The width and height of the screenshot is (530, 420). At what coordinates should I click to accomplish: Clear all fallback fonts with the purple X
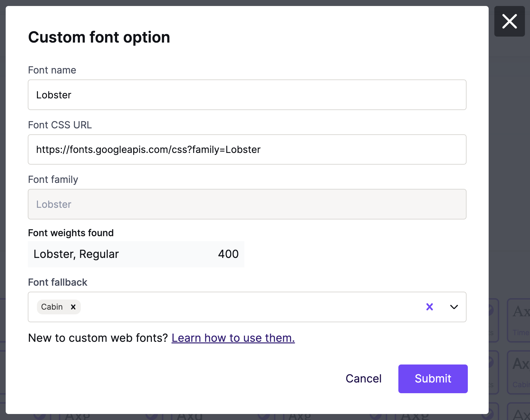429,307
